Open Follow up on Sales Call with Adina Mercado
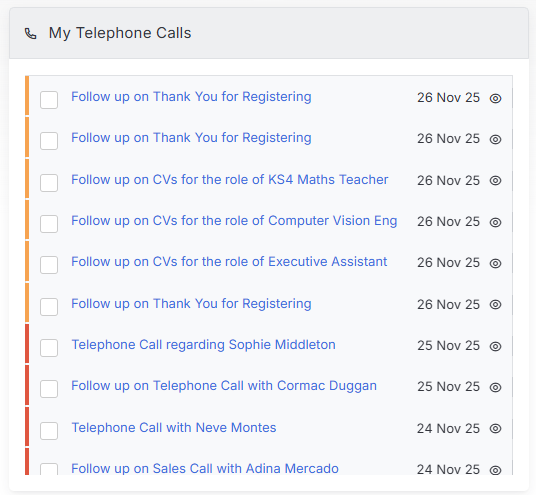This screenshot has height=495, width=536. tap(205, 469)
